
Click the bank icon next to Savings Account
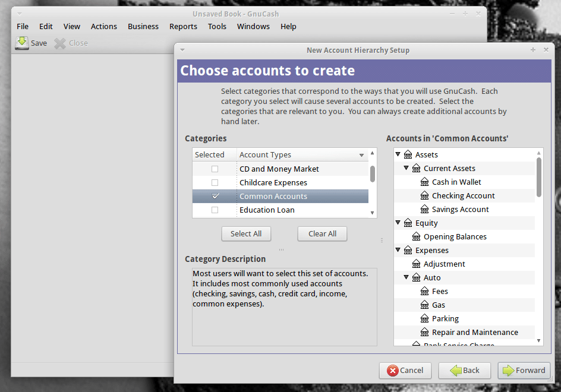tap(424, 210)
